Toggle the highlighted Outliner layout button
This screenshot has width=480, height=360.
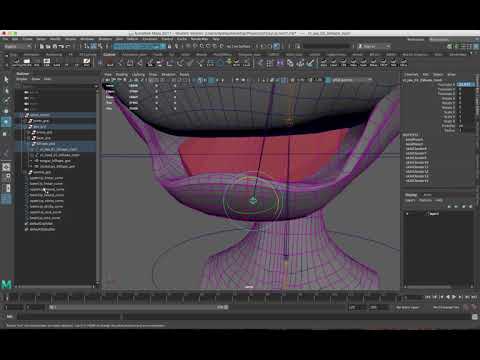point(6,199)
